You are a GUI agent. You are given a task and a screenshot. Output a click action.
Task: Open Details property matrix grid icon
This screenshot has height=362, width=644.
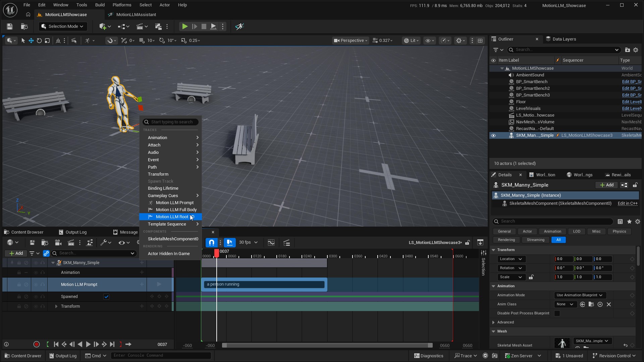click(x=620, y=222)
